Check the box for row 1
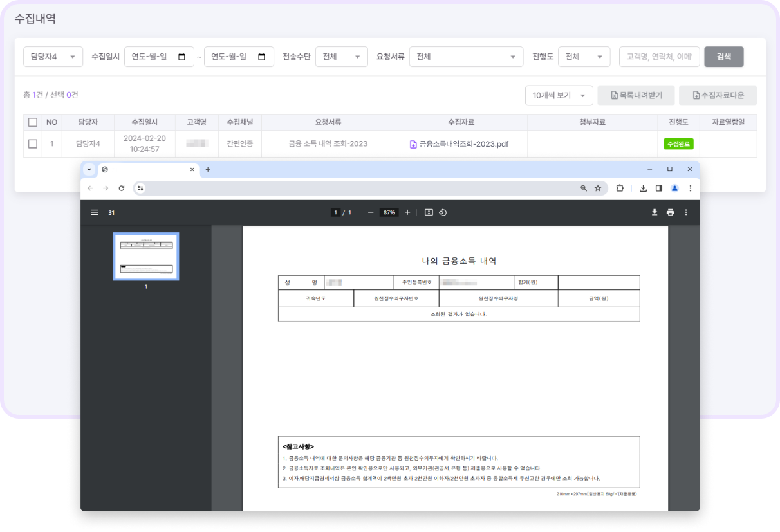This screenshot has height=532, width=780. (33, 144)
